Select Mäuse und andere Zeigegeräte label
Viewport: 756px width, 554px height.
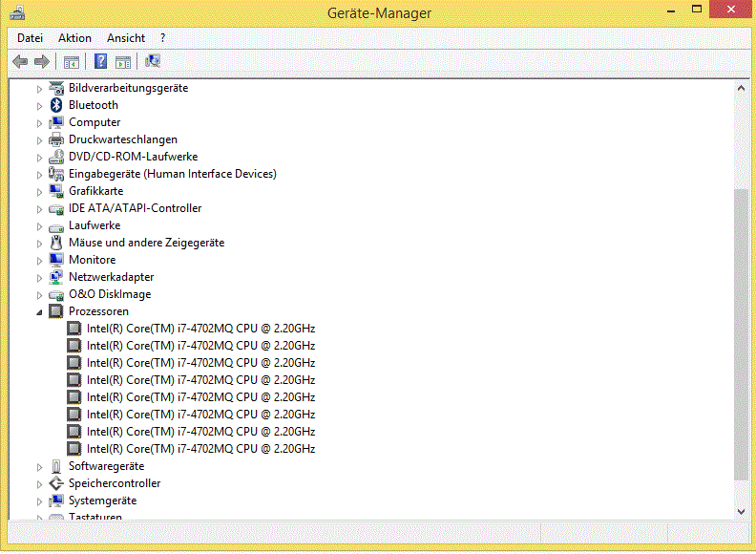click(147, 243)
